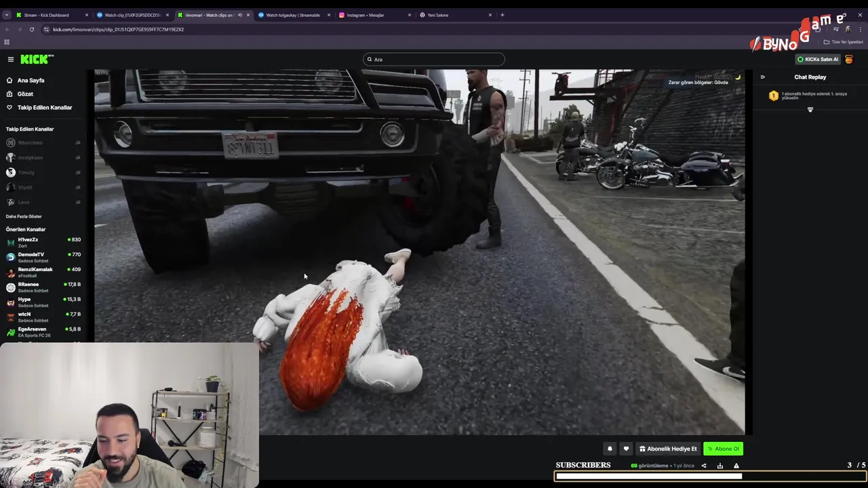Open mralpkaan followed channel
The height and width of the screenshot is (488, 868).
point(42,158)
